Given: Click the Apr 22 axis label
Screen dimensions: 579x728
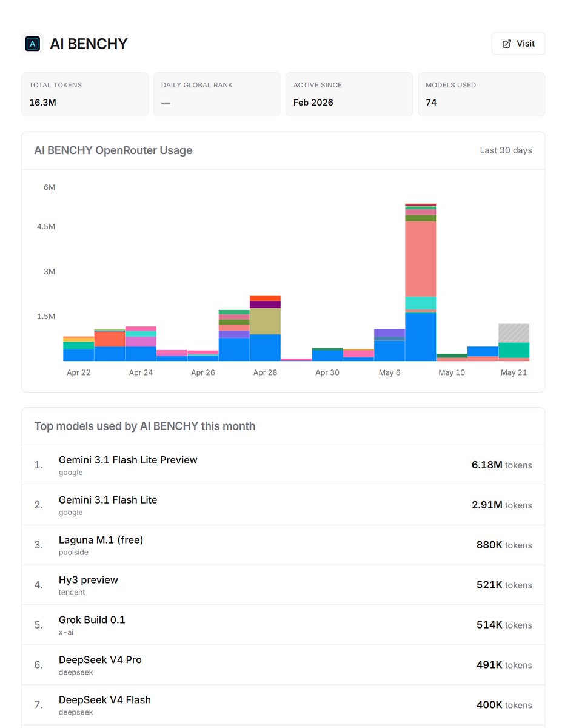Looking at the screenshot, I should [x=79, y=372].
